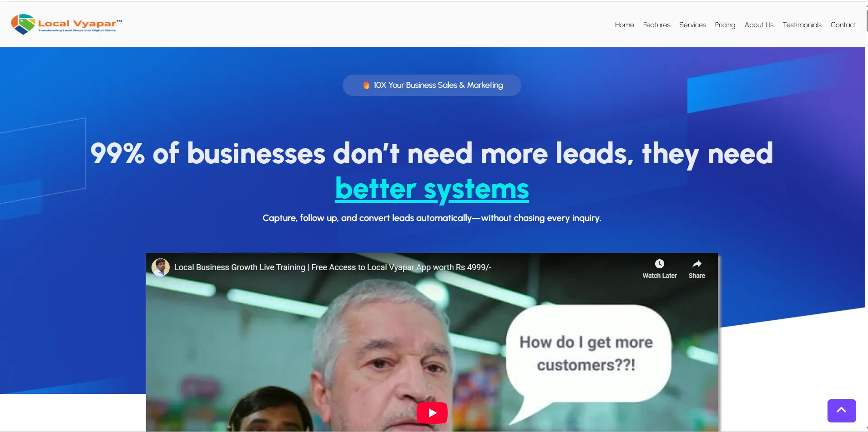View the Testimonials section
This screenshot has height=432, width=868.
[x=802, y=25]
